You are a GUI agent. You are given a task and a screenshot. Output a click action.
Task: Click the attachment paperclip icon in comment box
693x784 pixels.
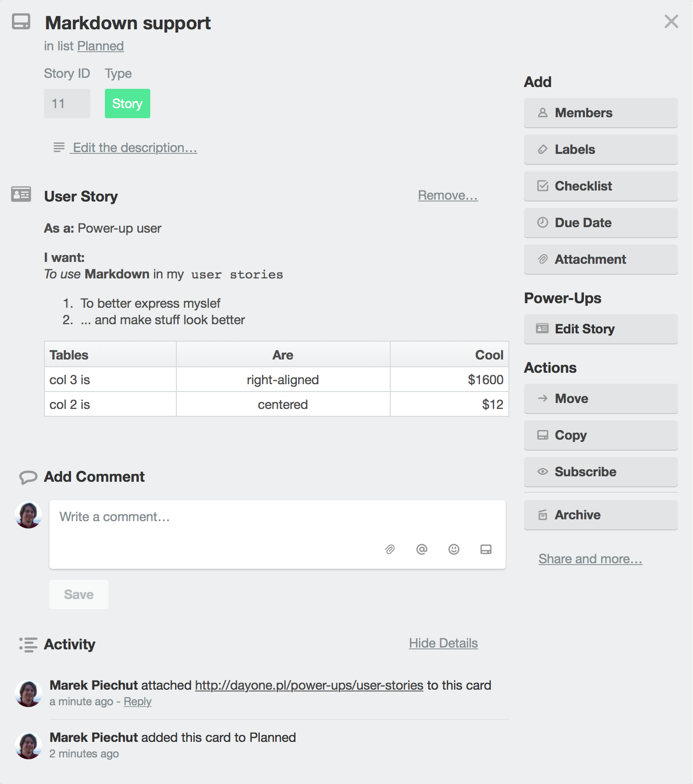(390, 549)
